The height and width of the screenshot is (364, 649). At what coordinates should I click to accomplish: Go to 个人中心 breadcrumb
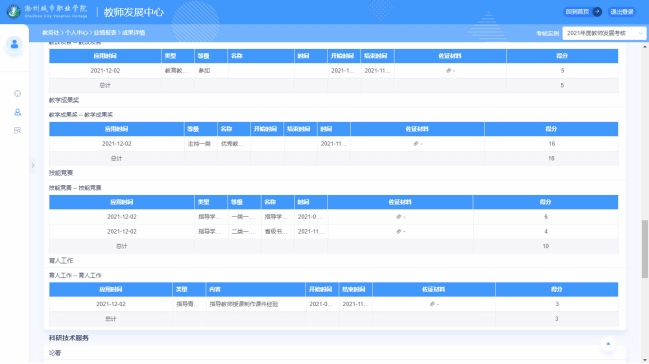pyautogui.click(x=77, y=33)
